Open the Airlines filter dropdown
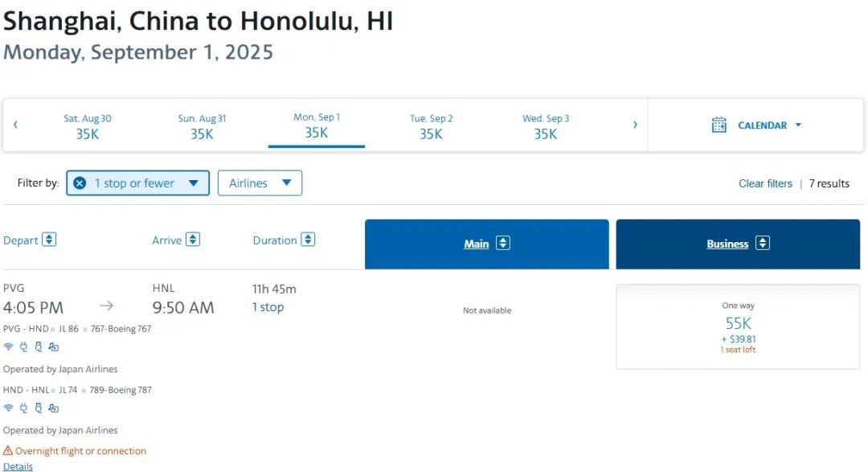This screenshot has width=868, height=472. point(260,183)
